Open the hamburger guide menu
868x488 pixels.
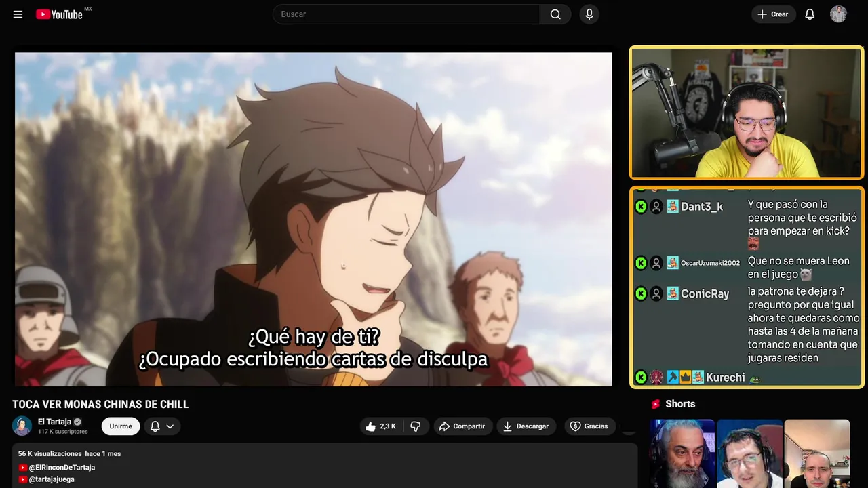[x=18, y=14]
